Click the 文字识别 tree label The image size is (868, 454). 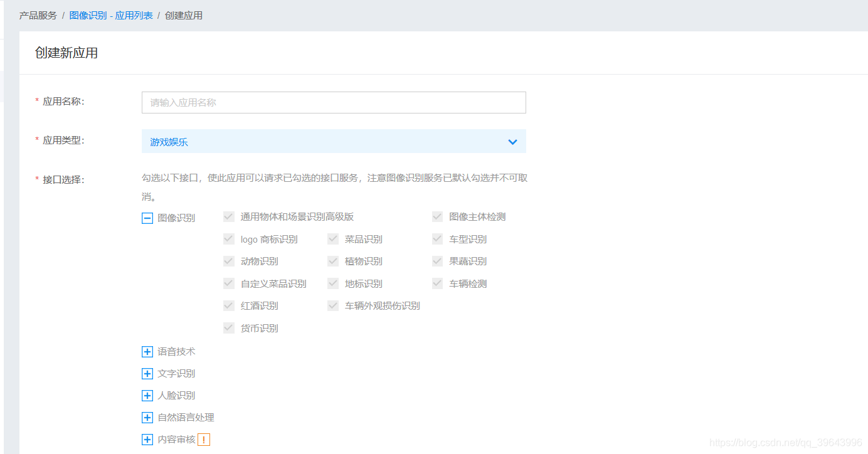click(176, 374)
